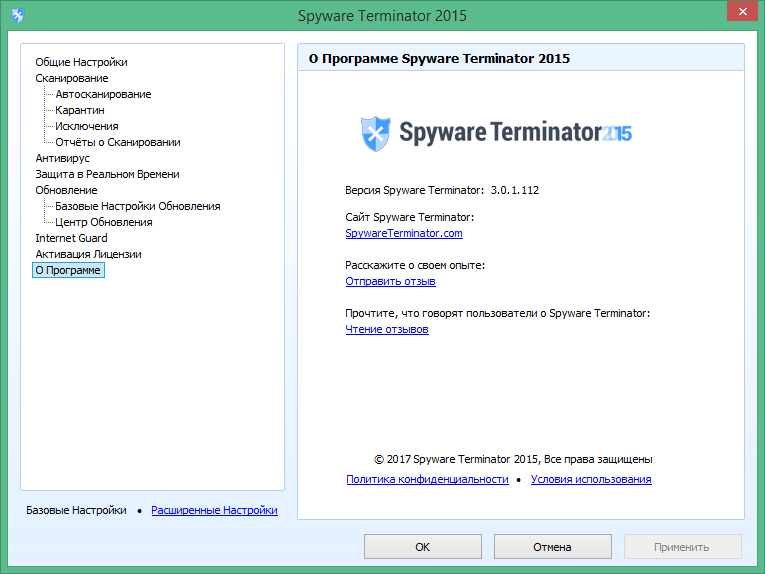Select Исключения tree item
765x574 pixels.
pyautogui.click(x=87, y=126)
